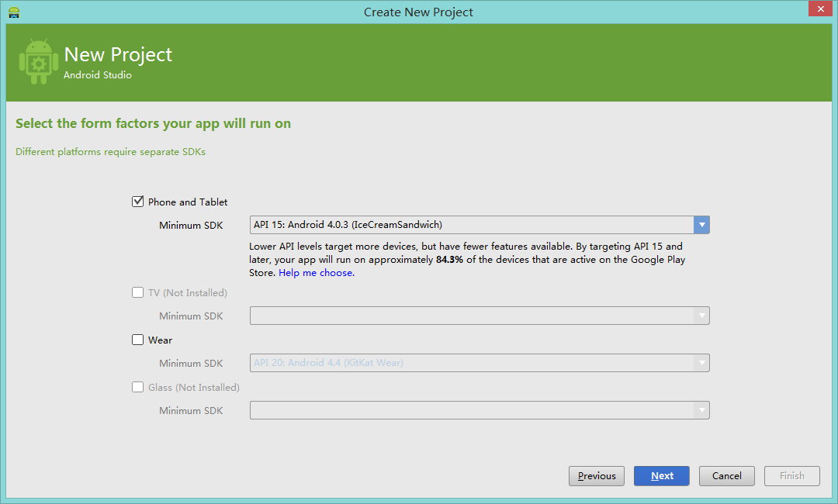The image size is (838, 504).
Task: Go back with the Previous button
Action: [597, 476]
